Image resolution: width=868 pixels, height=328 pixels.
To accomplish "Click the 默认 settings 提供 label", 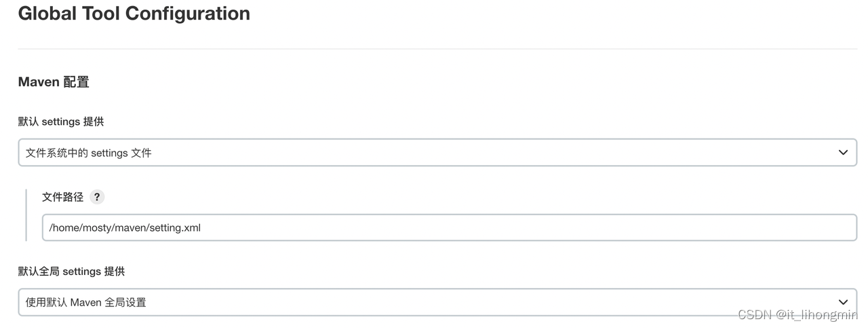I will click(x=61, y=122).
